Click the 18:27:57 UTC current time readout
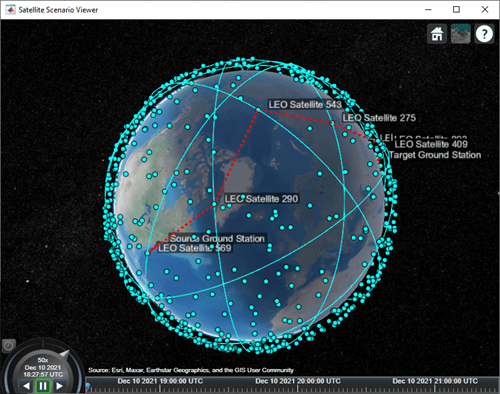This screenshot has height=394, width=500. [43, 375]
